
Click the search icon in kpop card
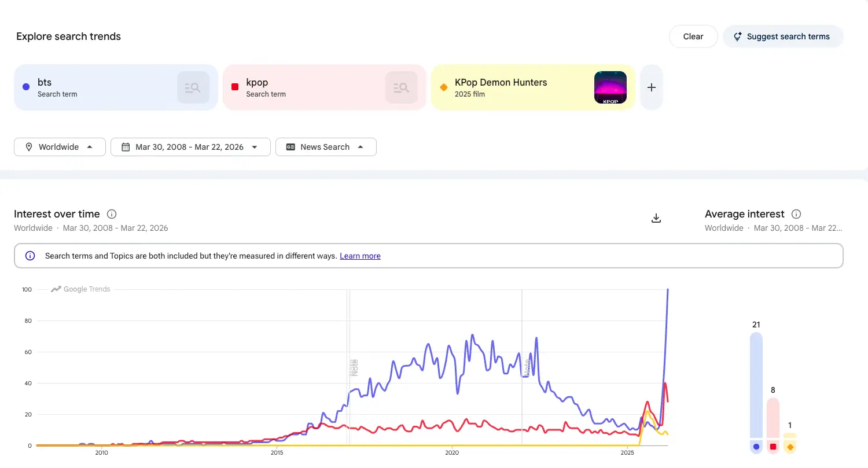pos(401,87)
